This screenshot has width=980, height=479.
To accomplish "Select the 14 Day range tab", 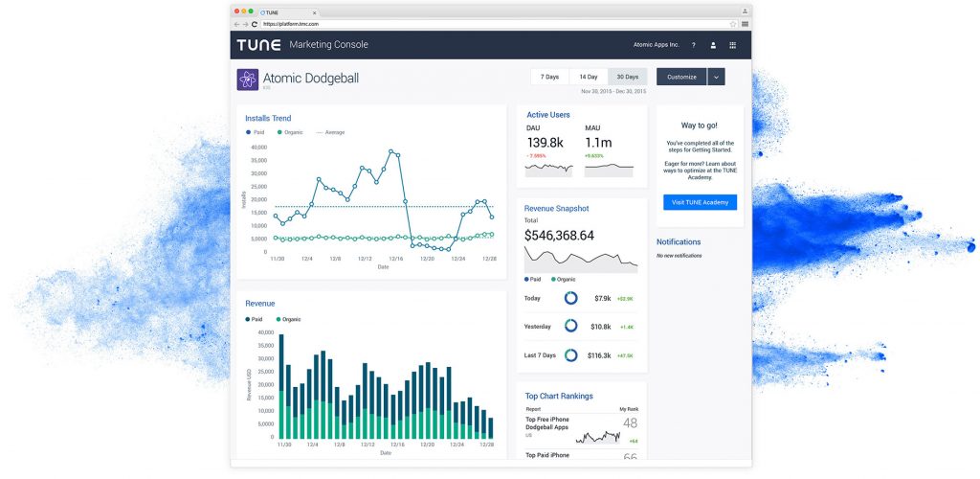I will (x=589, y=77).
